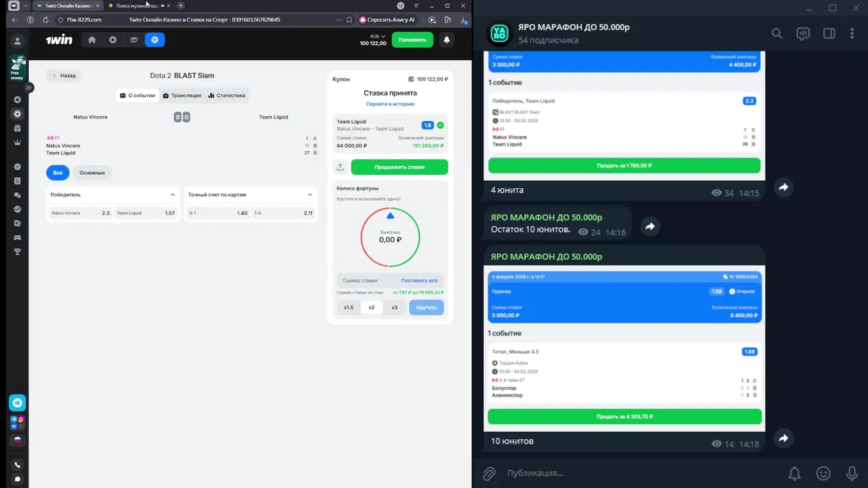Click the share/upload icon in the coupon

tap(340, 167)
